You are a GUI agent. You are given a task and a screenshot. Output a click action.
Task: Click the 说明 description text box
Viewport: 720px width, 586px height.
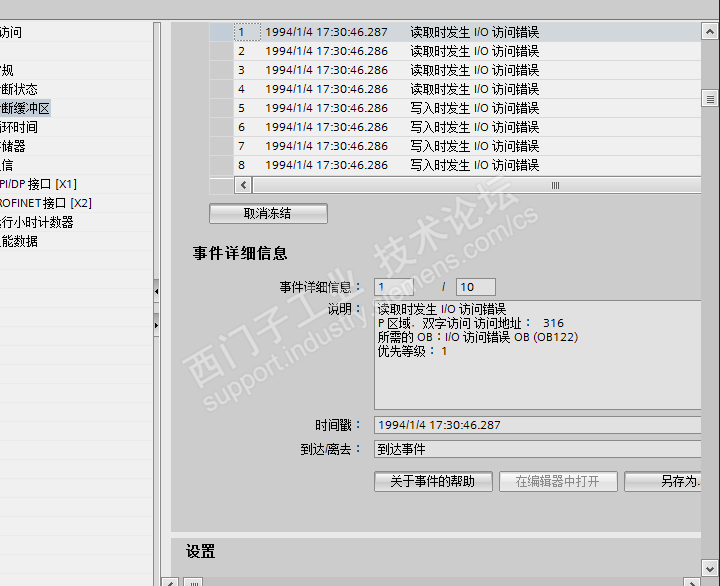coord(538,355)
